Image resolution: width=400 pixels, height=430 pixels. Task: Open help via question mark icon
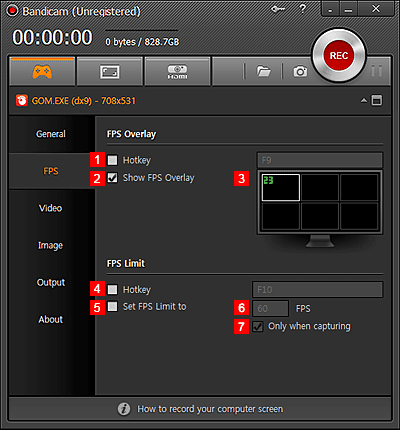303,9
